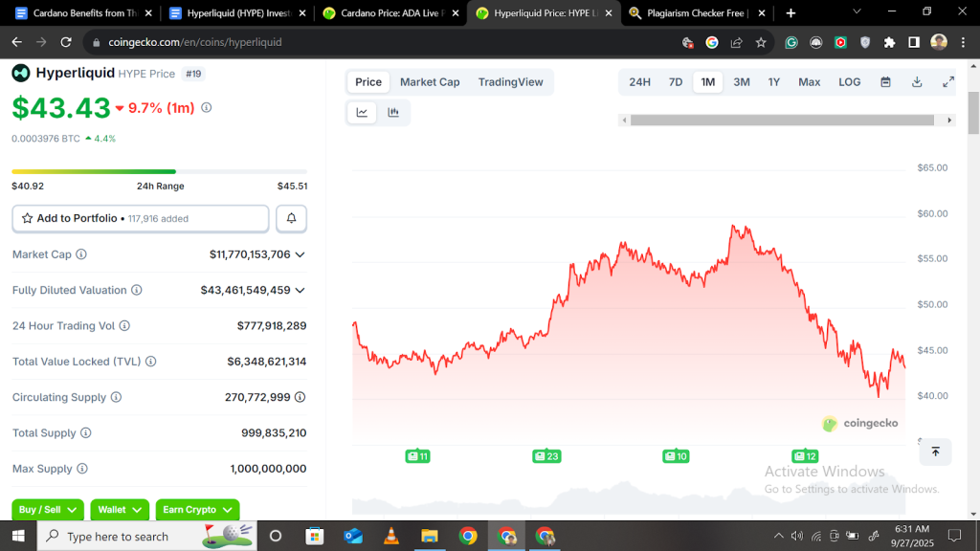Switch to Hyperliquid (HYPE) Invest document tab
Viewport: 980px width, 551px height.
(237, 13)
